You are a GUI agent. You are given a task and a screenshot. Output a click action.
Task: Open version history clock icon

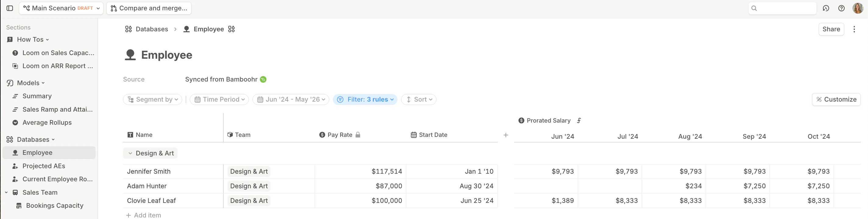click(x=826, y=8)
